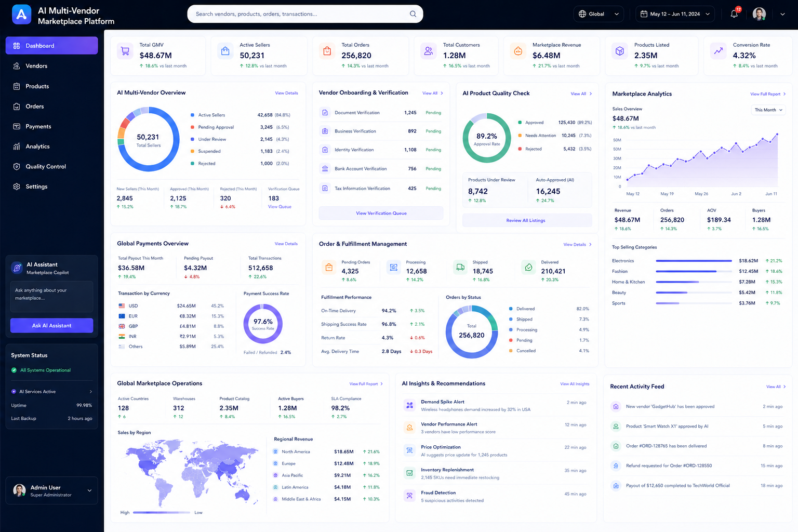Viewport: 798px width, 532px height.
Task: Click the Price Optimization icon
Action: (409, 450)
